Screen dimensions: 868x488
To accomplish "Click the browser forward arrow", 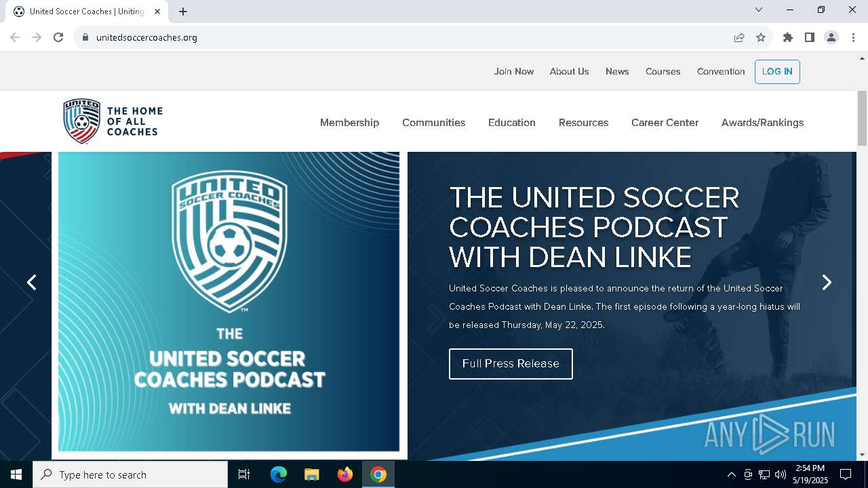I will point(37,37).
